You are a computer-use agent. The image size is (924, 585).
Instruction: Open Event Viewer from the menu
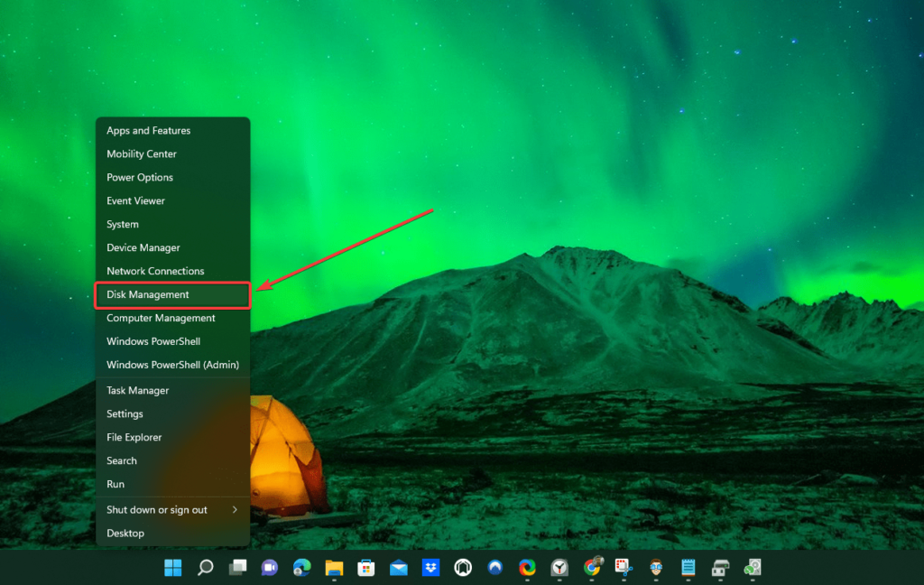[x=136, y=201]
